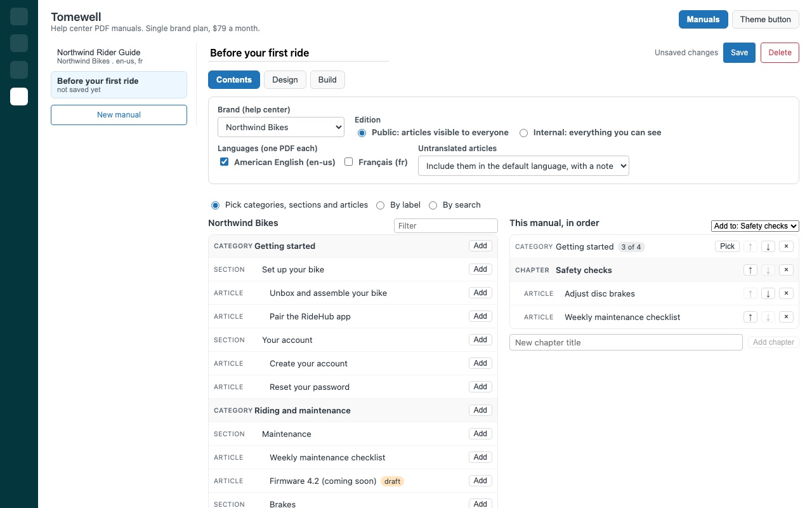Choose the By search selection mode
This screenshot has height=508, width=812.
(x=433, y=205)
